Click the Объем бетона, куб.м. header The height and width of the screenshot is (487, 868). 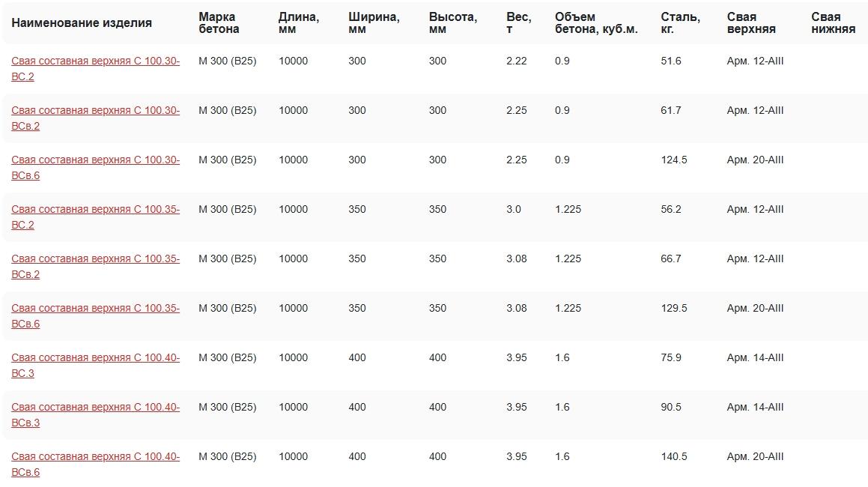[x=596, y=23]
